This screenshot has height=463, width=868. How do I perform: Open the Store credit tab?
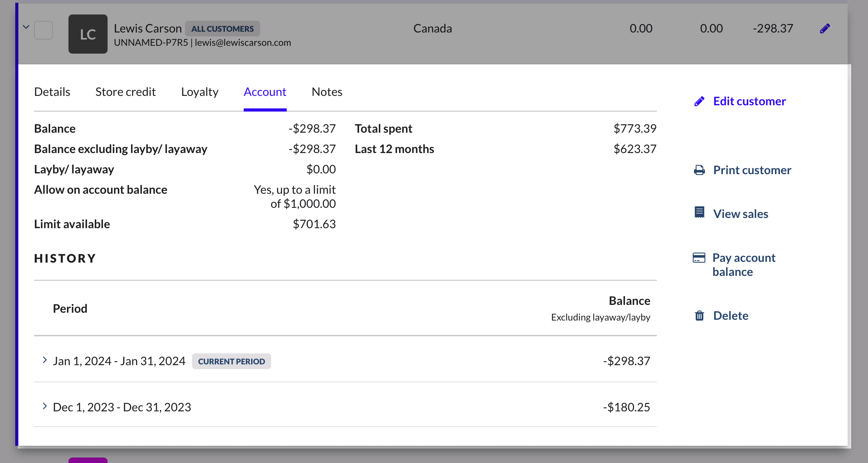[126, 92]
